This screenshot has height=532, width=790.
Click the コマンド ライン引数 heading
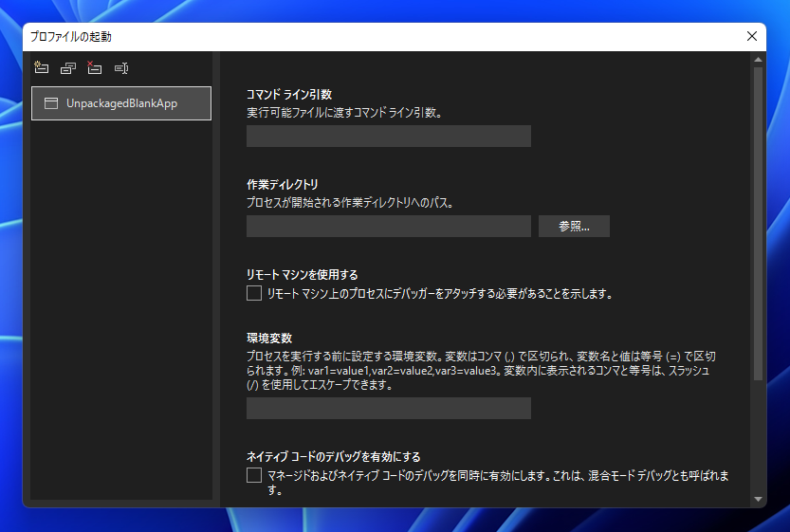289,94
